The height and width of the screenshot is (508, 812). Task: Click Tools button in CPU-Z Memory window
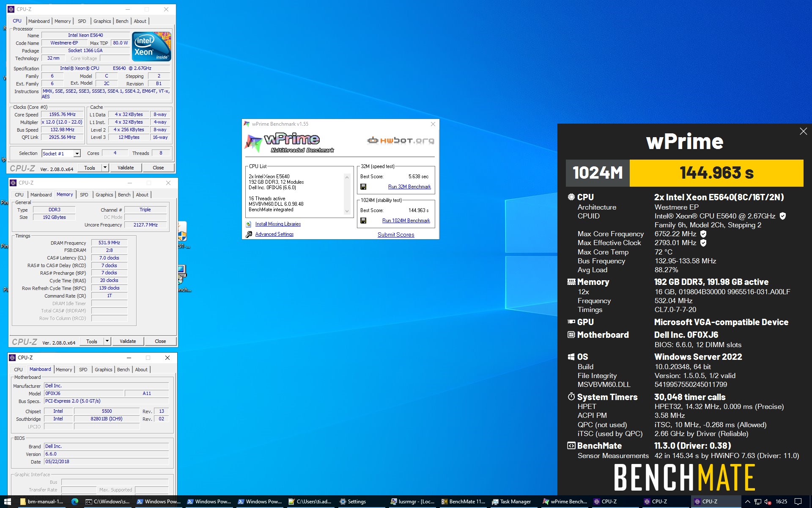[92, 341]
